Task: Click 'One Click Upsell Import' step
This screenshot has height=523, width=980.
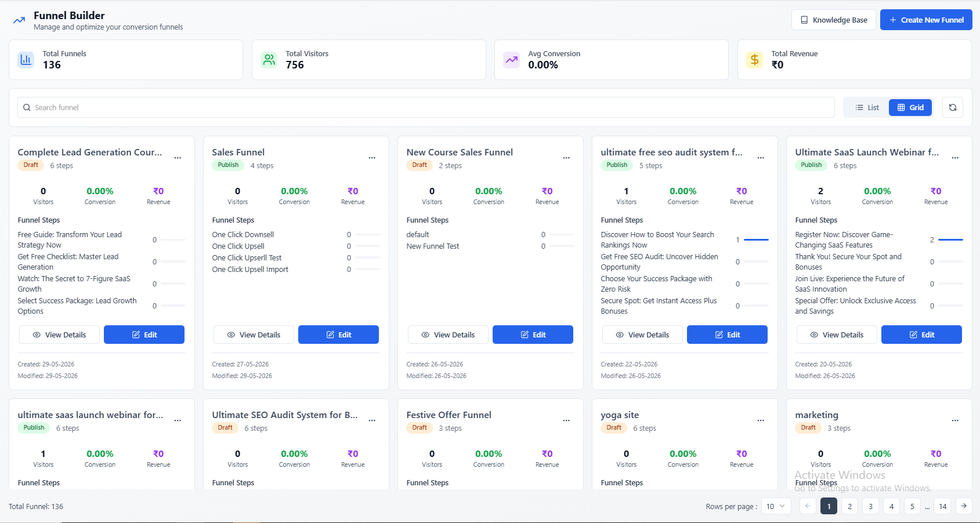Action: point(250,269)
